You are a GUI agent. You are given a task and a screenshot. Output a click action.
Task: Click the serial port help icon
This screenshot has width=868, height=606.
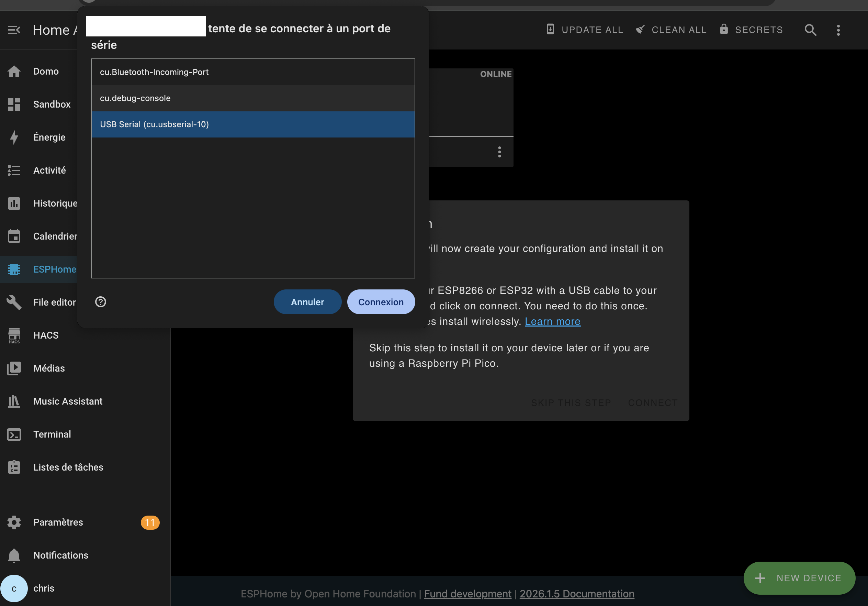coord(101,302)
